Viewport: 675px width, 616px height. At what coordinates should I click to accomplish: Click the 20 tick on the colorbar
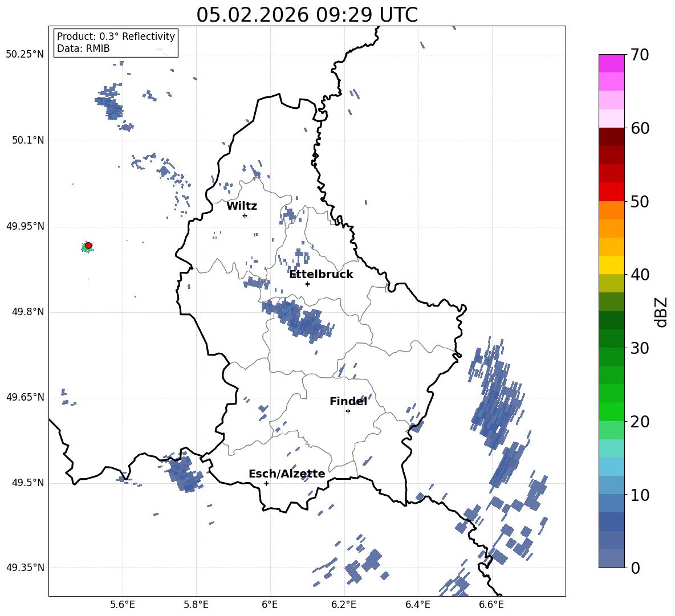[x=639, y=421]
